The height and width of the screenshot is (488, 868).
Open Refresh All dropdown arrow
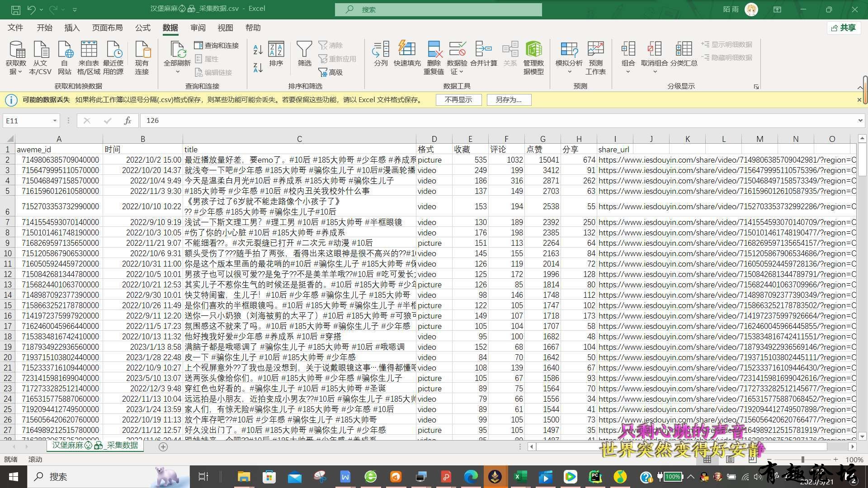pos(177,71)
